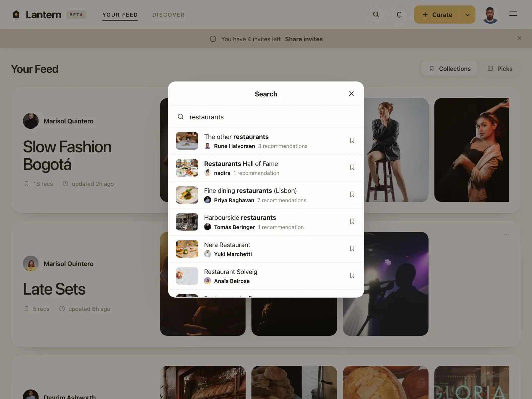
Task: Open 'Nera Restaurant' thumbnail
Action: click(x=187, y=249)
